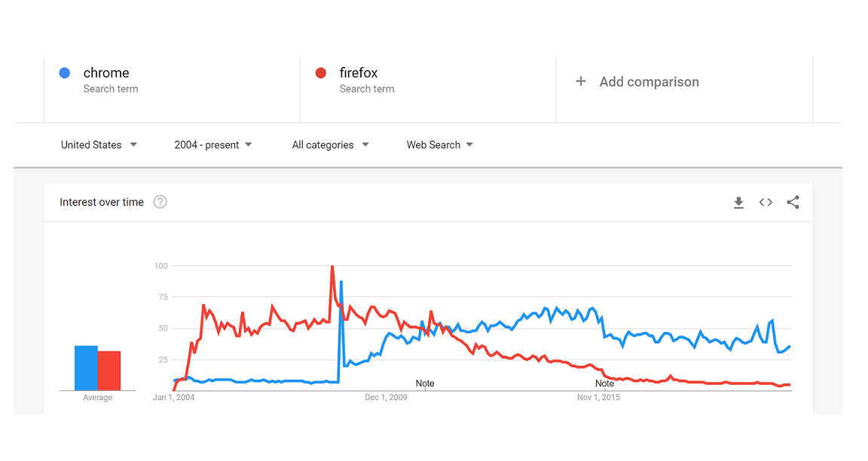Edit the chrome search term
The width and height of the screenshot is (868, 461).
(106, 73)
